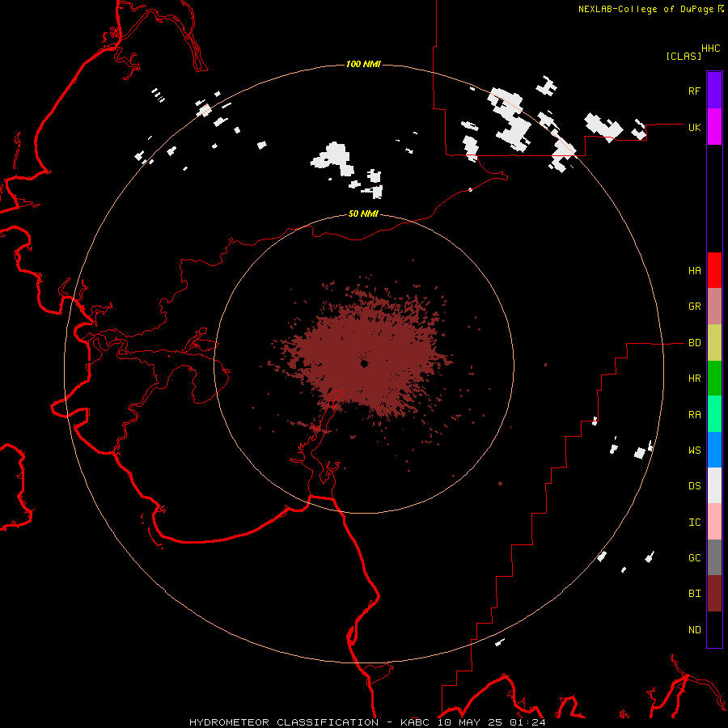This screenshot has height=728, width=728.
Task: Select the BD yellow legend swatch
Action: (x=714, y=343)
